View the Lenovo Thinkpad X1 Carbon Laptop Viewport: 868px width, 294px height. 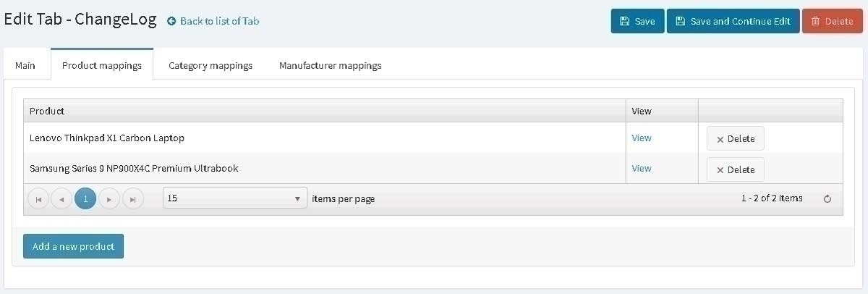point(641,138)
